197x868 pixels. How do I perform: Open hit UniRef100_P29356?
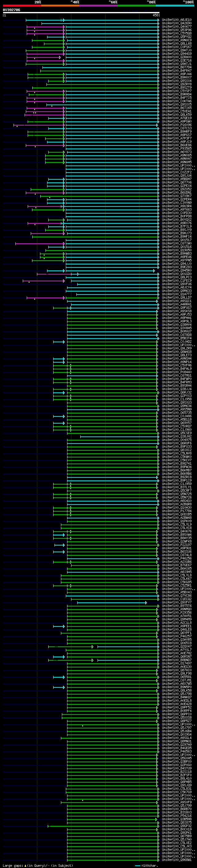(x=176, y=612)
